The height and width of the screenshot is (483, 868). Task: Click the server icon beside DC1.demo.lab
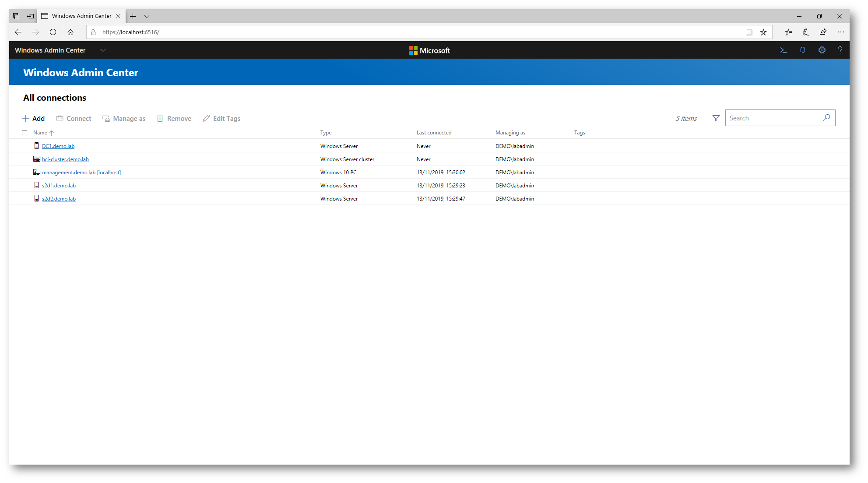pyautogui.click(x=37, y=146)
